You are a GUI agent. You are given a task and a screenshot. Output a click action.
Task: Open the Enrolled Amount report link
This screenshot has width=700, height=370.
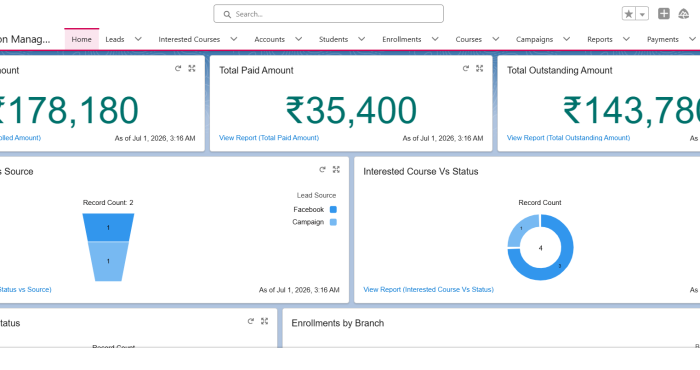coord(20,138)
